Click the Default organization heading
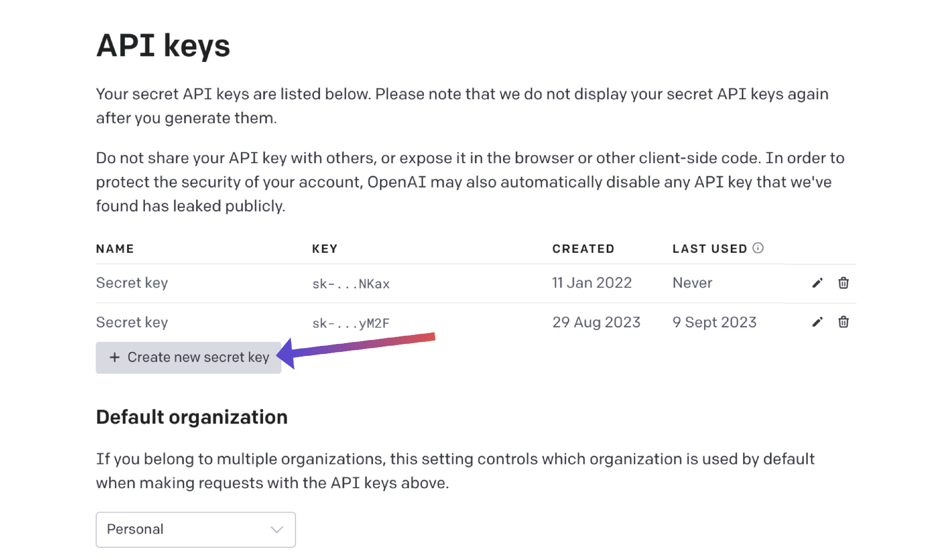The image size is (933, 560). tap(191, 417)
